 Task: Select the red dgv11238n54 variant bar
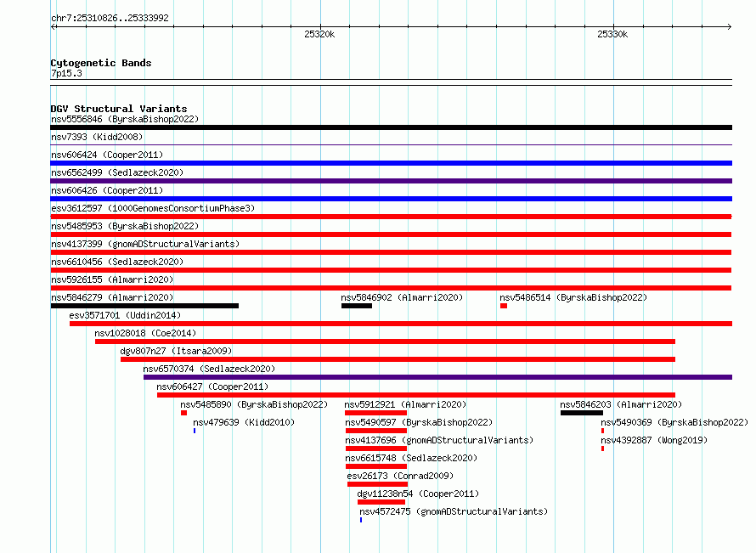click(x=381, y=502)
